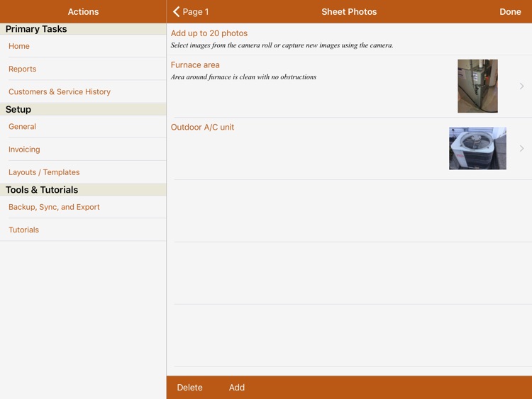Tap the Delete button in bottom toolbar
This screenshot has height=399, width=532.
[189, 388]
